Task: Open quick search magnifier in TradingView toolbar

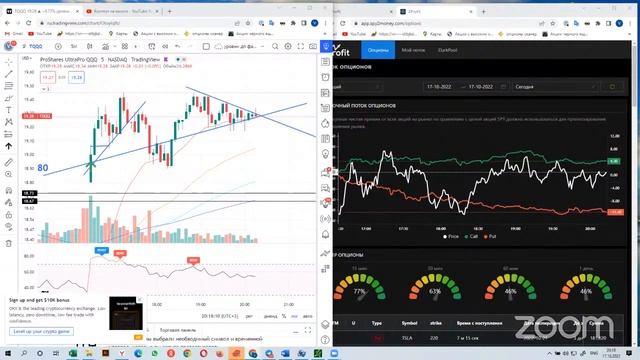Action: tap(275, 47)
